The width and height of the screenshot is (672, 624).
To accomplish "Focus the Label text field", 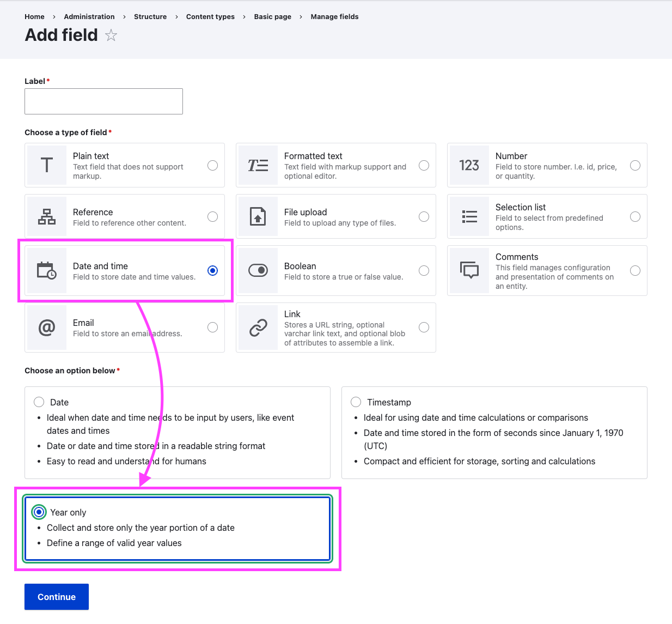I will pos(103,101).
